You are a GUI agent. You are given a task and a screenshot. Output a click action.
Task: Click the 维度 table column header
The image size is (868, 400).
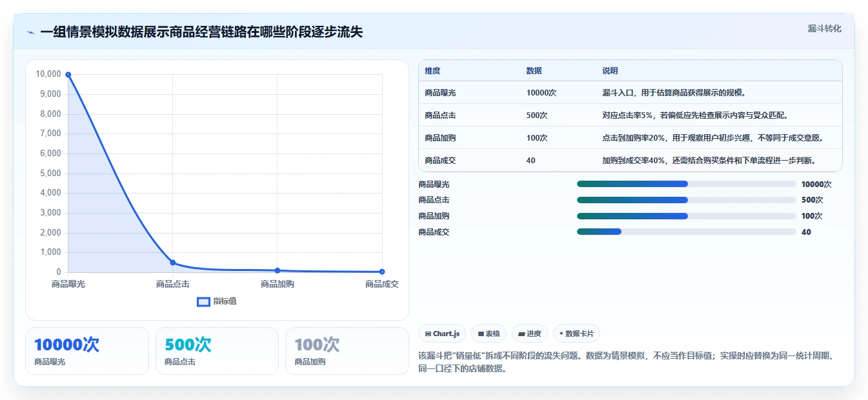click(x=432, y=71)
